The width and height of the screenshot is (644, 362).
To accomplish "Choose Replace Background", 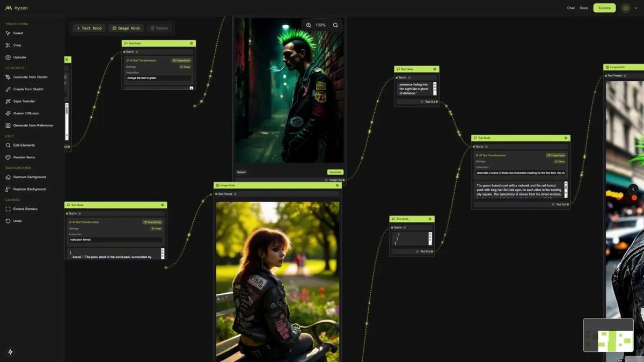I will [x=26, y=189].
